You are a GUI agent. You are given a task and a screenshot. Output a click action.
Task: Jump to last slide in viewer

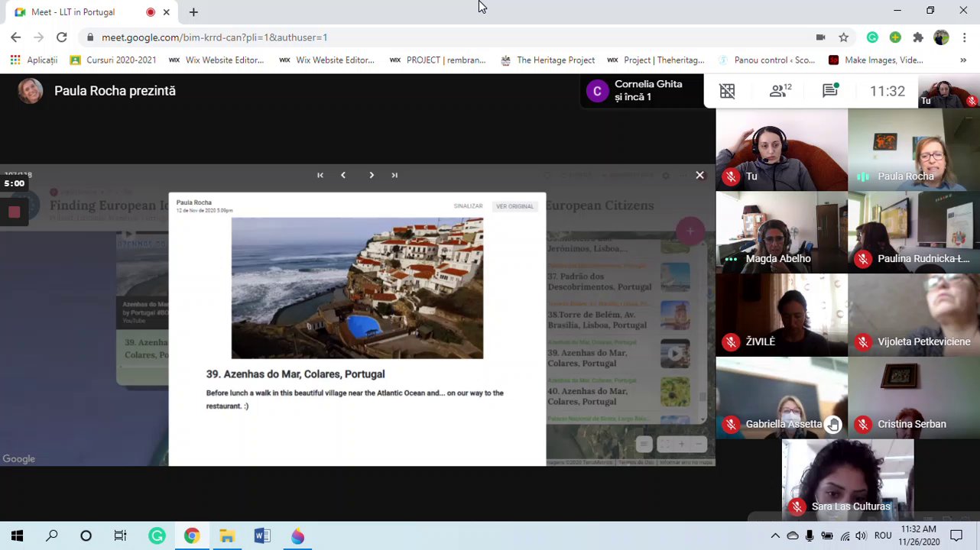[394, 175]
